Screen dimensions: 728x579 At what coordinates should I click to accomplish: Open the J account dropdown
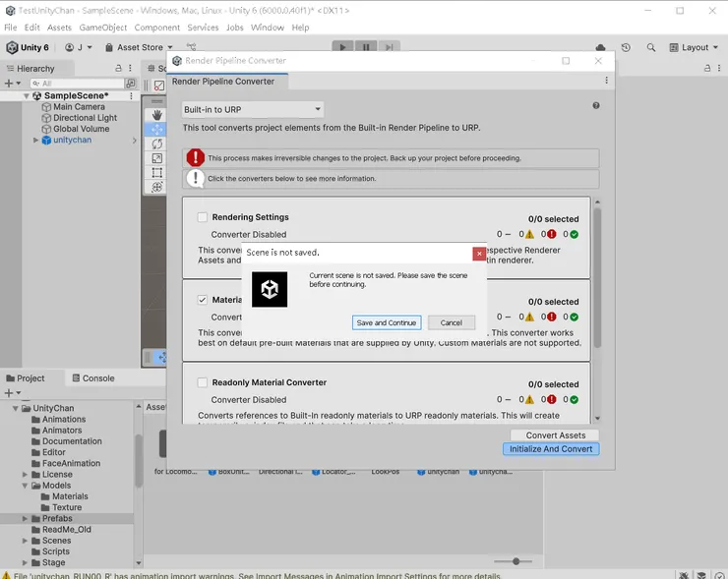click(79, 47)
